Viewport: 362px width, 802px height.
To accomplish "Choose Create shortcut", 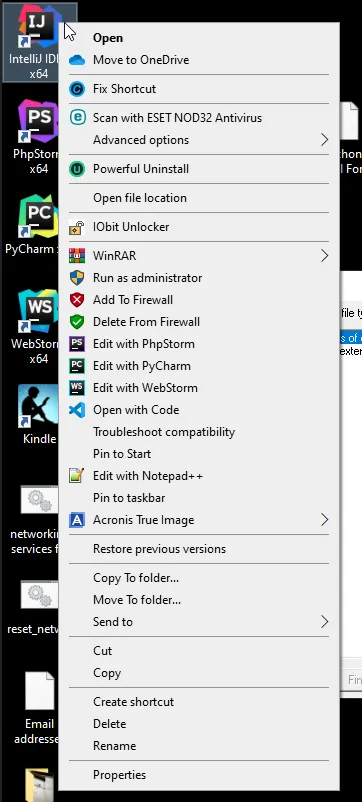I will pyautogui.click(x=199, y=702).
